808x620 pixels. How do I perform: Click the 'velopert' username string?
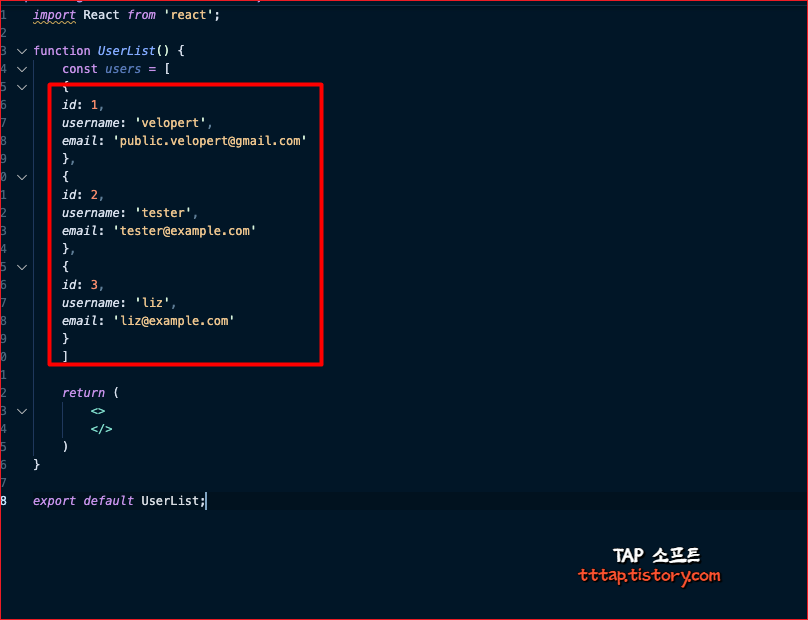coord(171,123)
